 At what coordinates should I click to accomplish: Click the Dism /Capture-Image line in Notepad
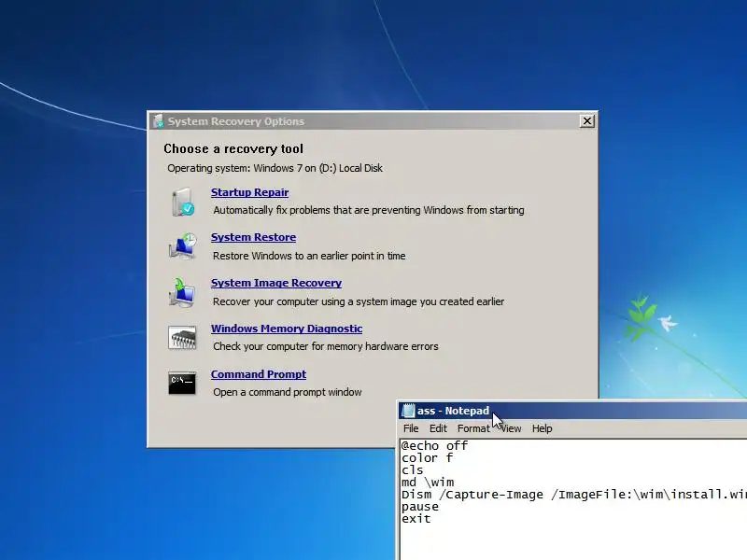pos(573,495)
